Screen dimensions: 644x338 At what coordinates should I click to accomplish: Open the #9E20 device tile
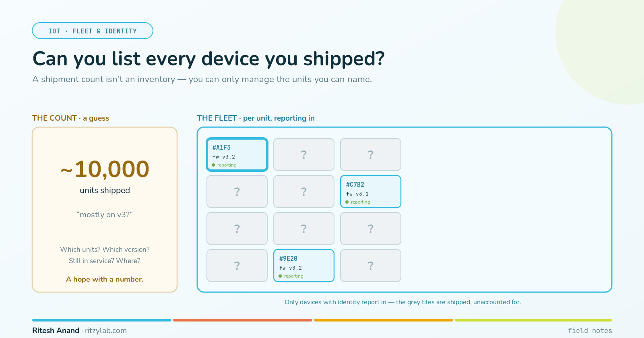(x=304, y=266)
